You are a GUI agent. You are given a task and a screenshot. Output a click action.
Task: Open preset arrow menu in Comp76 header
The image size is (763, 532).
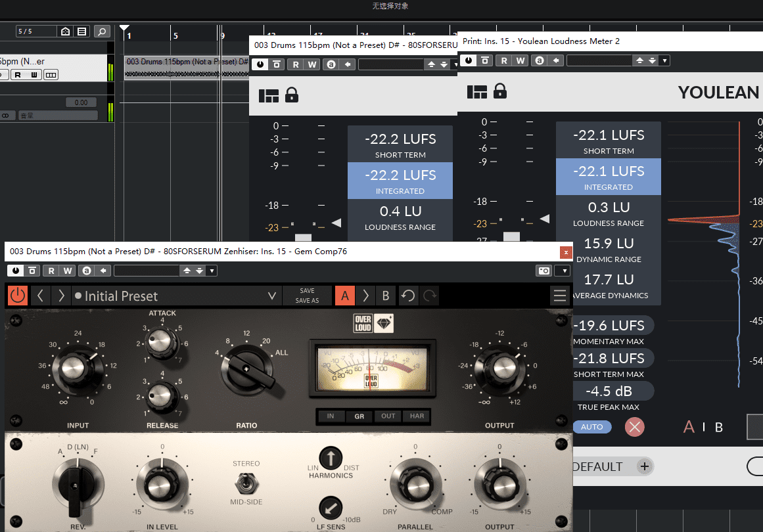[212, 271]
